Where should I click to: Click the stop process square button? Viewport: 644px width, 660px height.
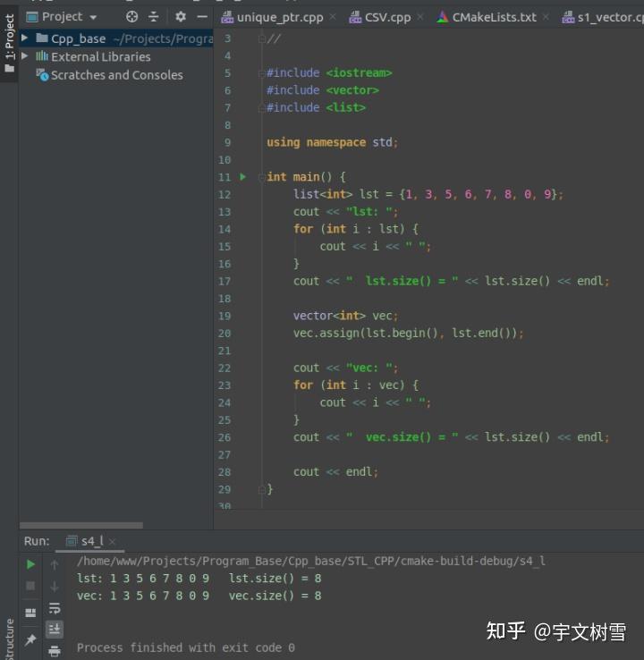[30, 586]
